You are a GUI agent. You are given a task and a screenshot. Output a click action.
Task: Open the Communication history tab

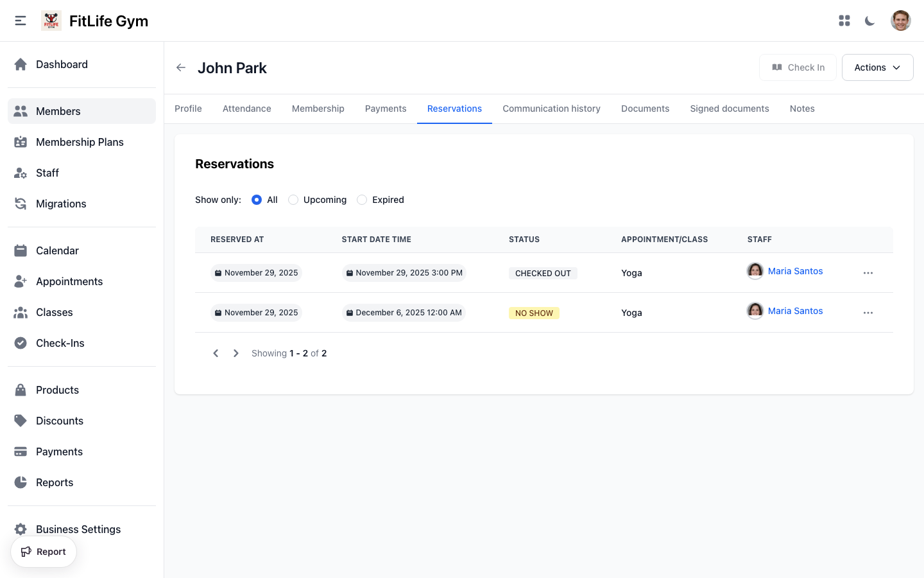[x=551, y=109]
